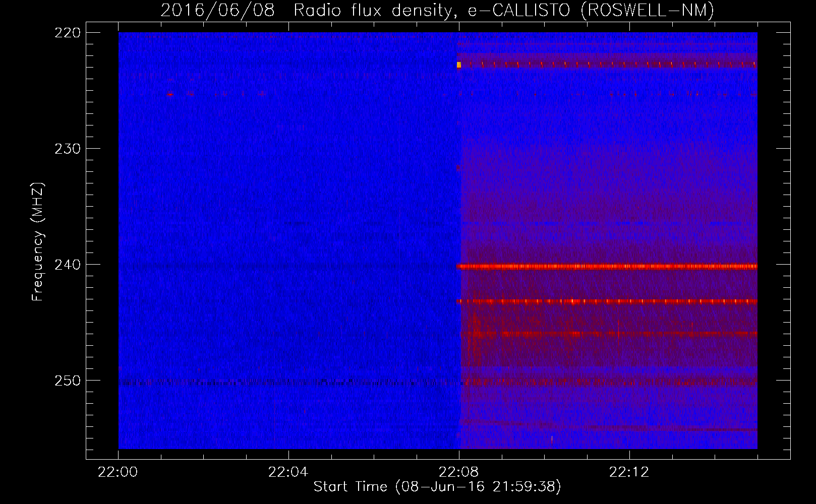Click the "Frequency (MHZ)" axis label
The image size is (816, 504).
[x=38, y=242]
